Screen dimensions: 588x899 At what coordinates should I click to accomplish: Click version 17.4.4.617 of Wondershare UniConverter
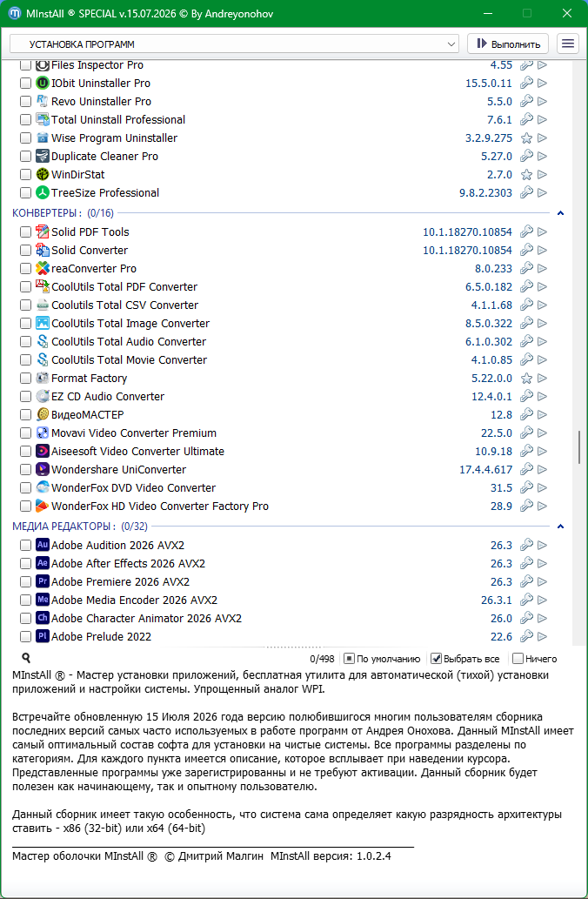click(x=486, y=470)
